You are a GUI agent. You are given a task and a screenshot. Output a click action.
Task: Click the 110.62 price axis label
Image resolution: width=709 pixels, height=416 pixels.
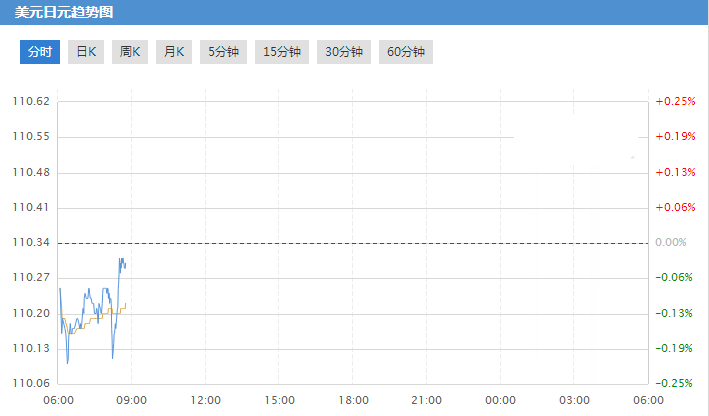click(31, 102)
